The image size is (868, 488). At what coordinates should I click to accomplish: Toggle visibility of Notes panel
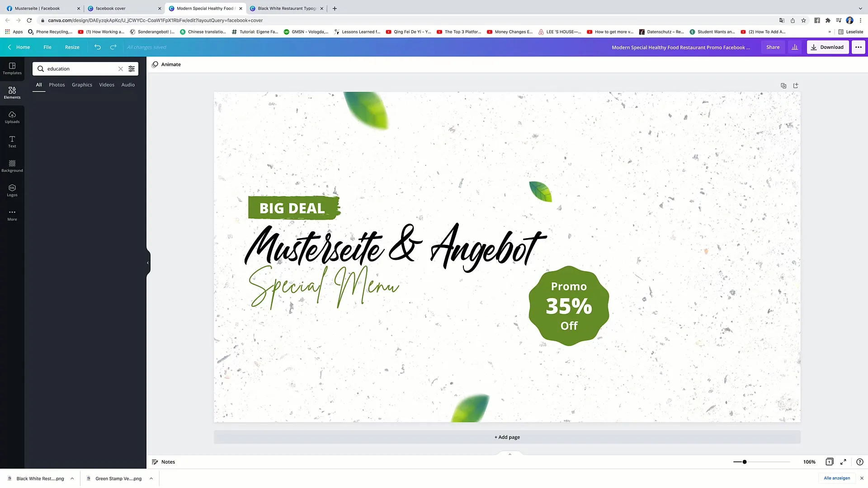(164, 462)
